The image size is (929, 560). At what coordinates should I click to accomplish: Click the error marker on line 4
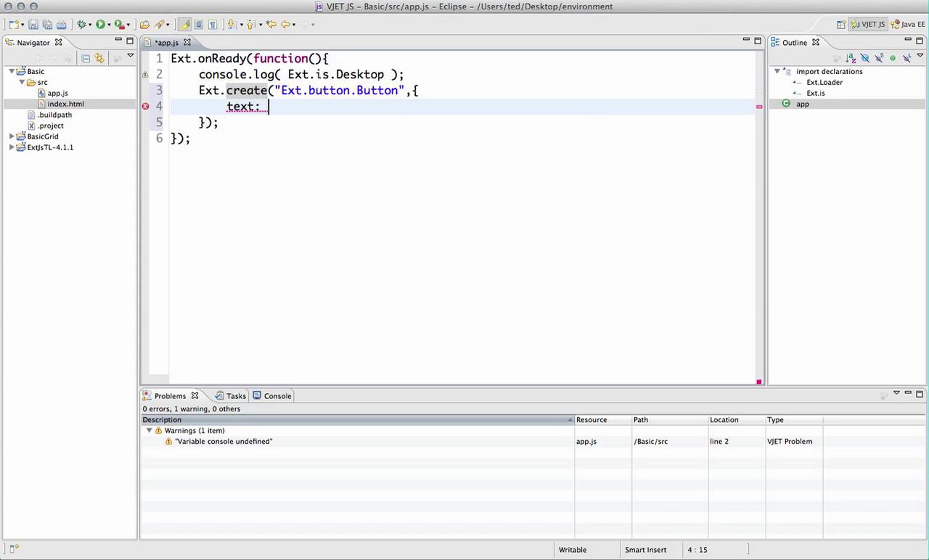tap(146, 106)
